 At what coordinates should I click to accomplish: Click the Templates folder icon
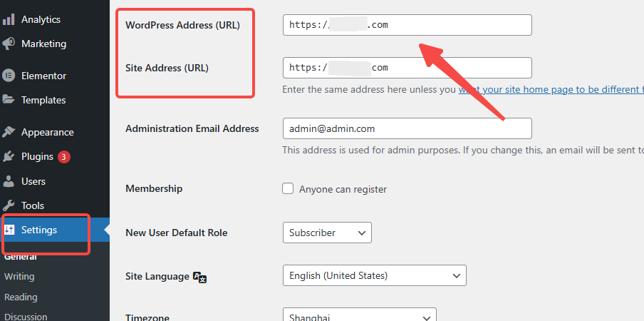click(x=9, y=100)
